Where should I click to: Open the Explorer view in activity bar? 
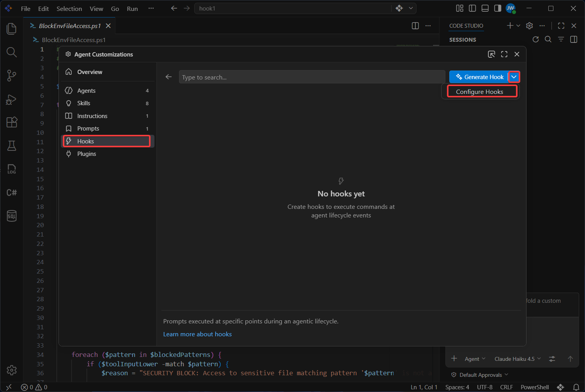[x=12, y=29]
